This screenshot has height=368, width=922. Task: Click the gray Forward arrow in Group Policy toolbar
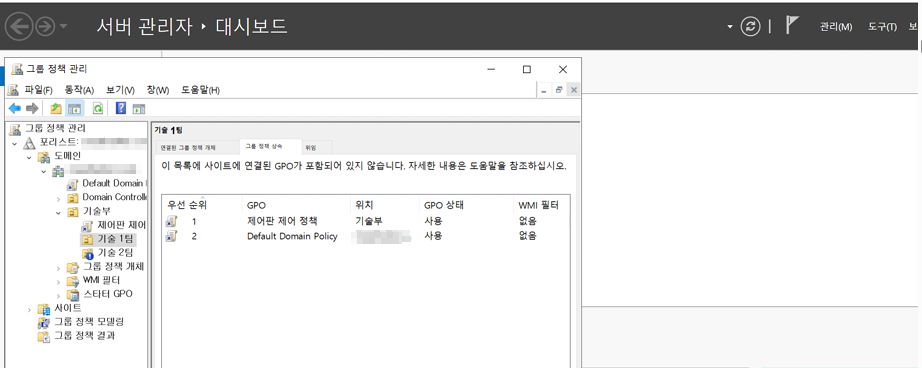click(32, 108)
